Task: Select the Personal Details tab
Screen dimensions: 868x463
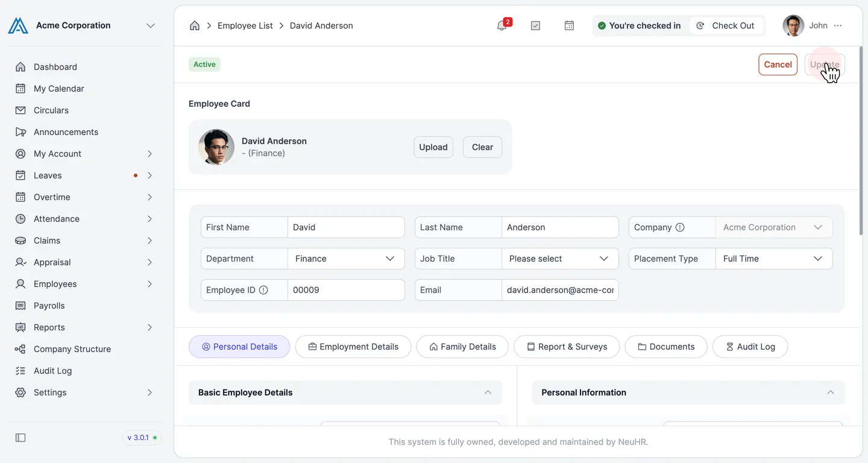Action: (x=239, y=347)
